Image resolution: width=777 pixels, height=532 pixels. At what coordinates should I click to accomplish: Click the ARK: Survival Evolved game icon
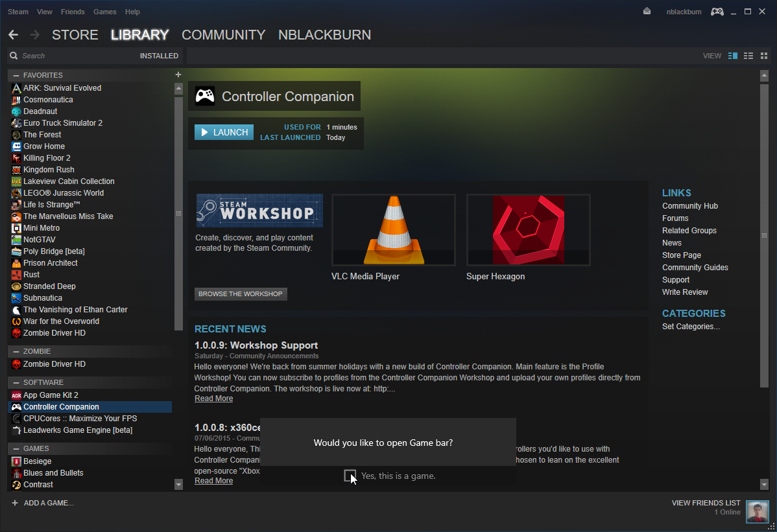coord(16,88)
